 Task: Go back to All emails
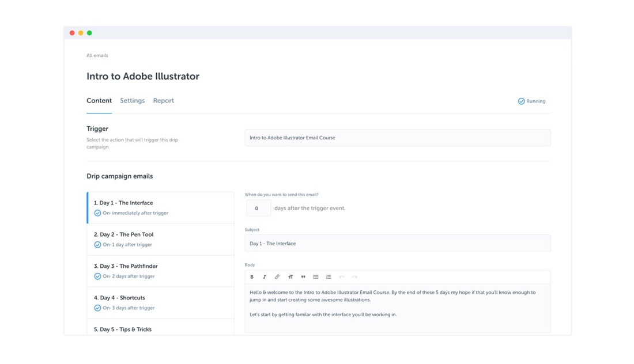click(97, 55)
